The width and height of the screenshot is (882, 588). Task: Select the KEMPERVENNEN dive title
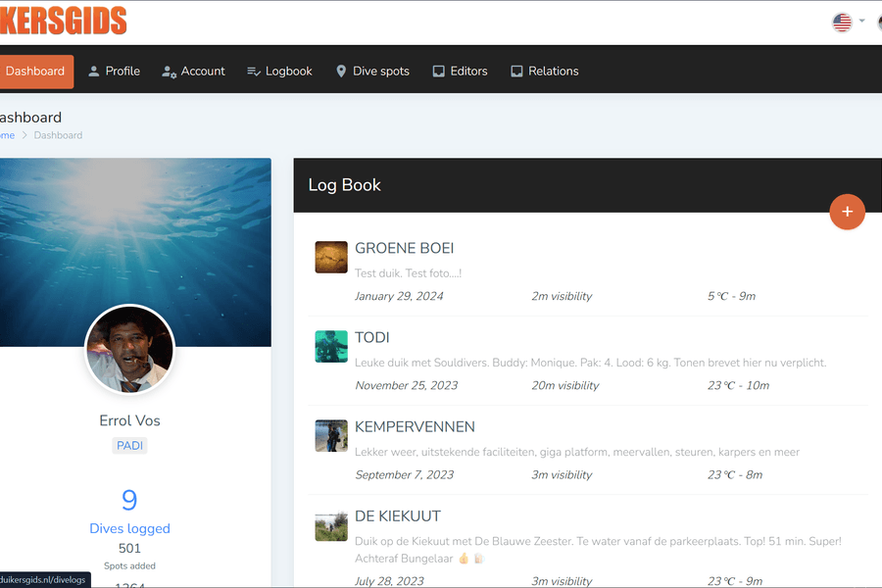[415, 426]
